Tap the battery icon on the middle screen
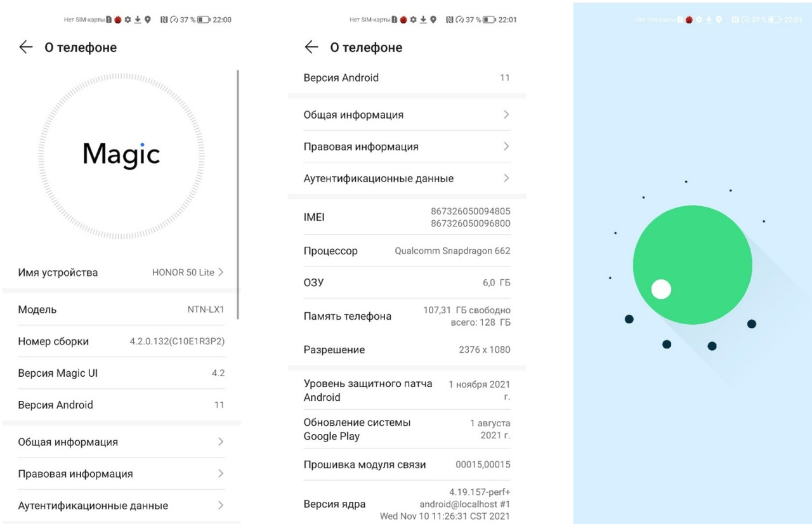812x524 pixels. tap(489, 20)
